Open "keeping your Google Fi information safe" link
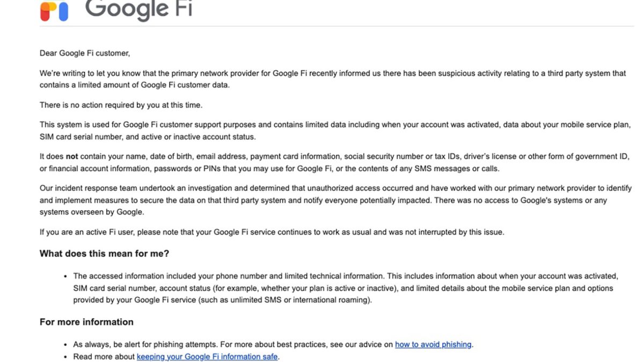This screenshot has width=644, height=362. pos(207,357)
